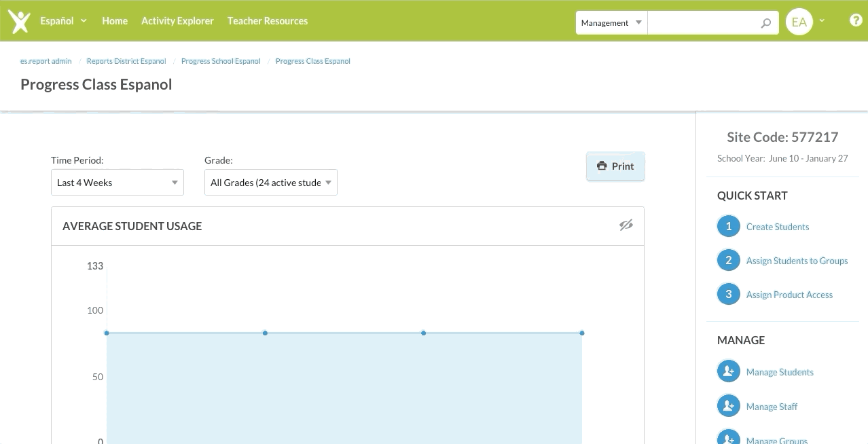Open the Grade dropdown
Viewport: 868px width, 444px height.
[270, 183]
